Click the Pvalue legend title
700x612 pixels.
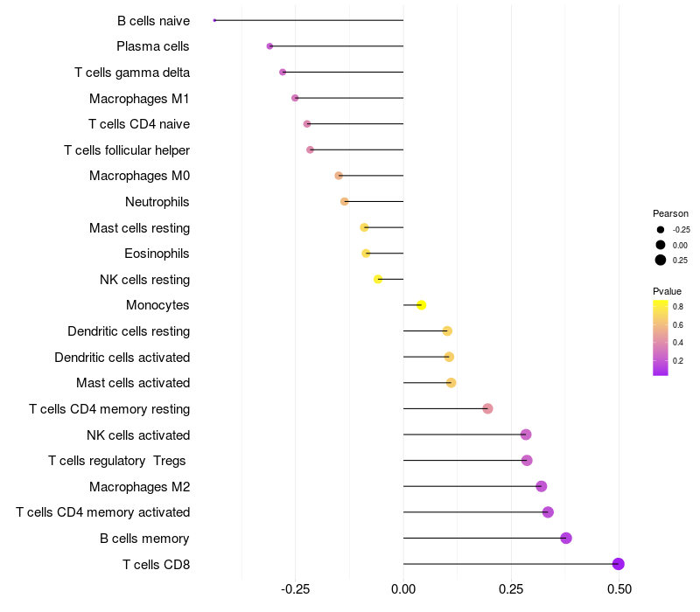[667, 291]
